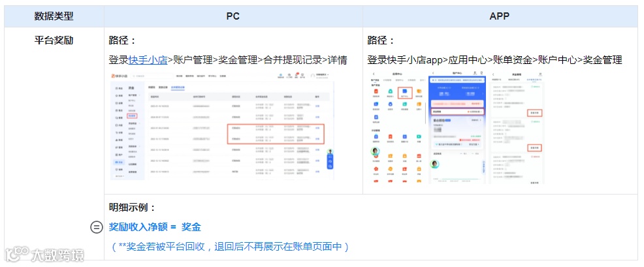Click the 平台奖励 row label
Image resolution: width=644 pixels, height=267 pixels.
[54, 40]
